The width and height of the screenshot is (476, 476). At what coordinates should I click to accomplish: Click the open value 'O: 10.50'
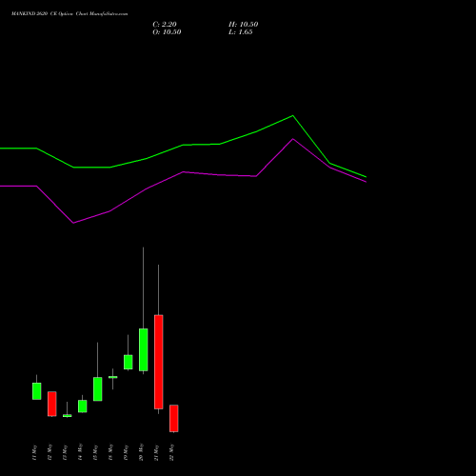click(x=167, y=32)
